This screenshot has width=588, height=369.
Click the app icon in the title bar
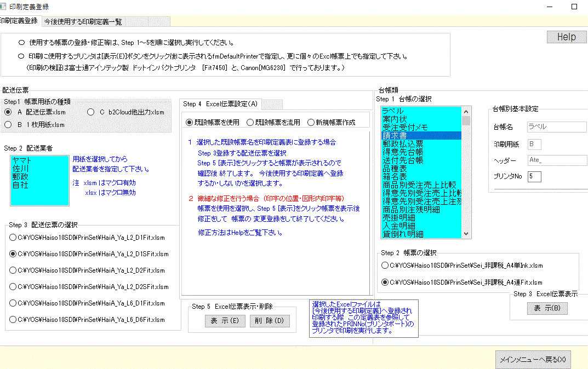click(x=3, y=7)
